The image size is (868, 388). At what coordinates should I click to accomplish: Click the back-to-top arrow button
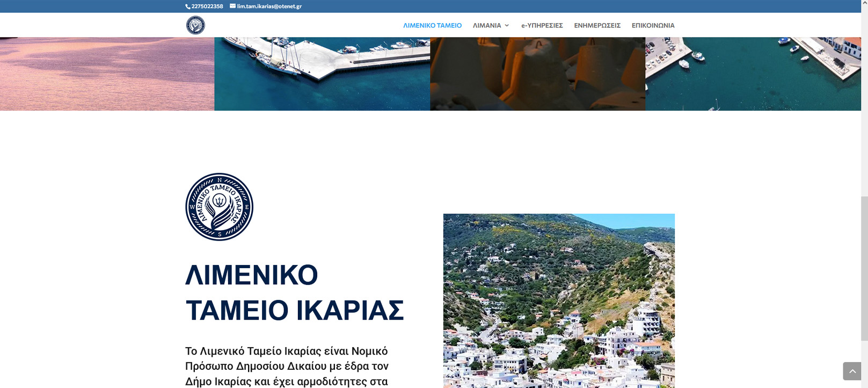(852, 371)
